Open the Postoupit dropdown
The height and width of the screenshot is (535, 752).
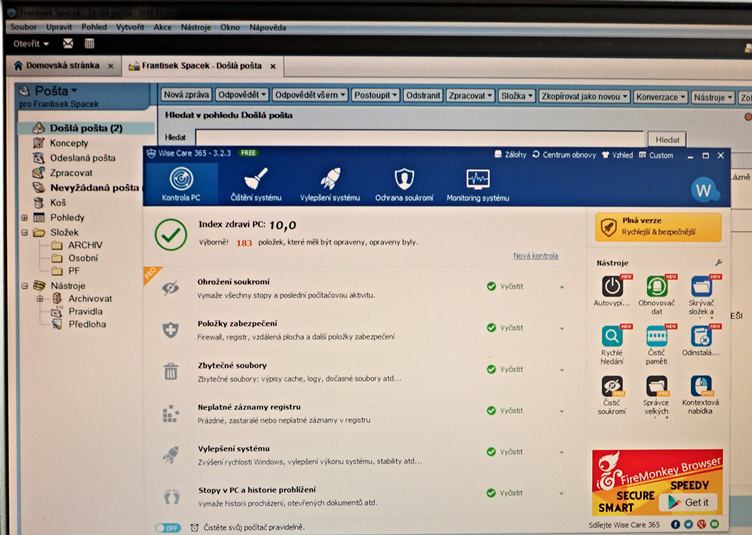tap(375, 95)
